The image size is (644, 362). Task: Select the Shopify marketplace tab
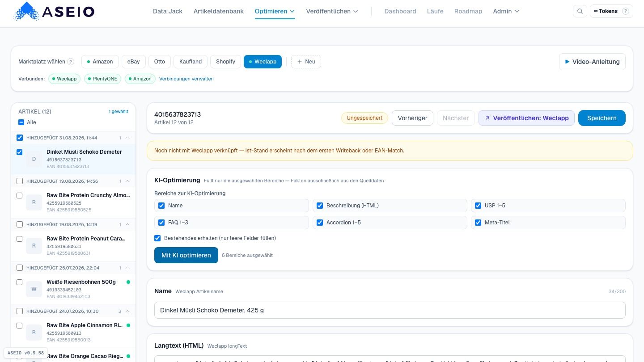coord(225,62)
